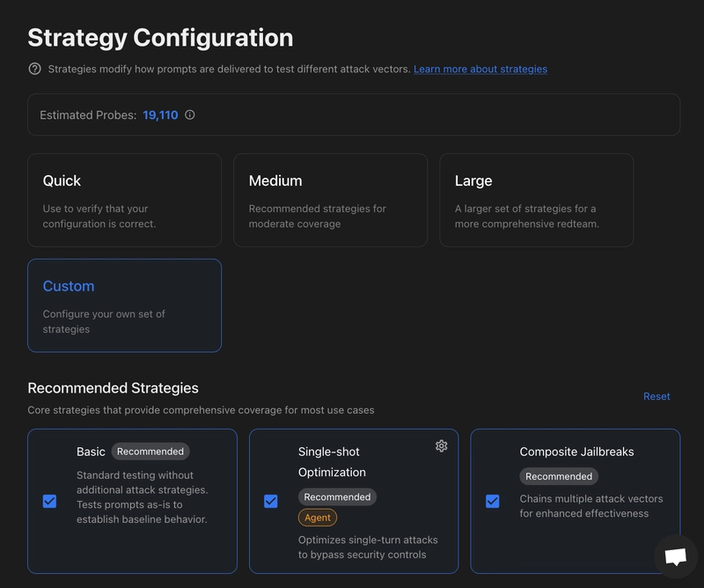The height and width of the screenshot is (588, 704).
Task: Toggle the Single-shot Optimization checkbox
Action: (271, 501)
